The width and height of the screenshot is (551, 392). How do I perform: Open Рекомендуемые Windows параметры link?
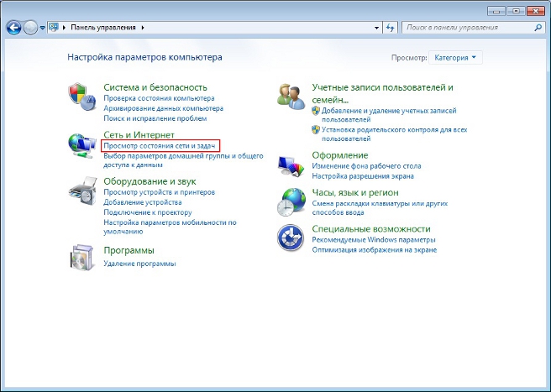click(374, 240)
